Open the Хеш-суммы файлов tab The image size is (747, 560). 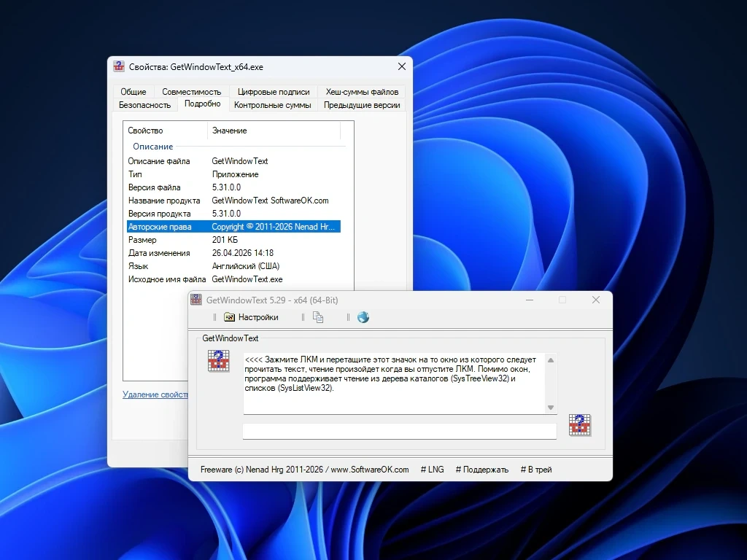point(362,91)
